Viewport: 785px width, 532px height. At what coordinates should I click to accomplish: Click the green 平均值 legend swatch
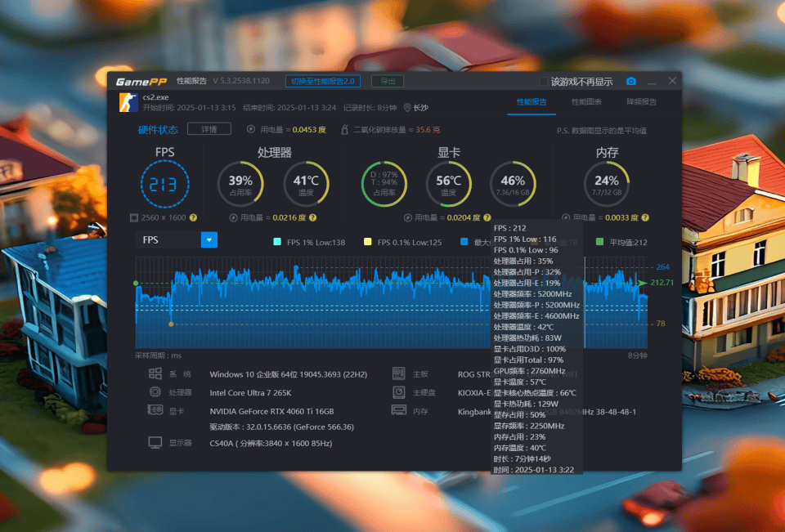click(x=599, y=242)
